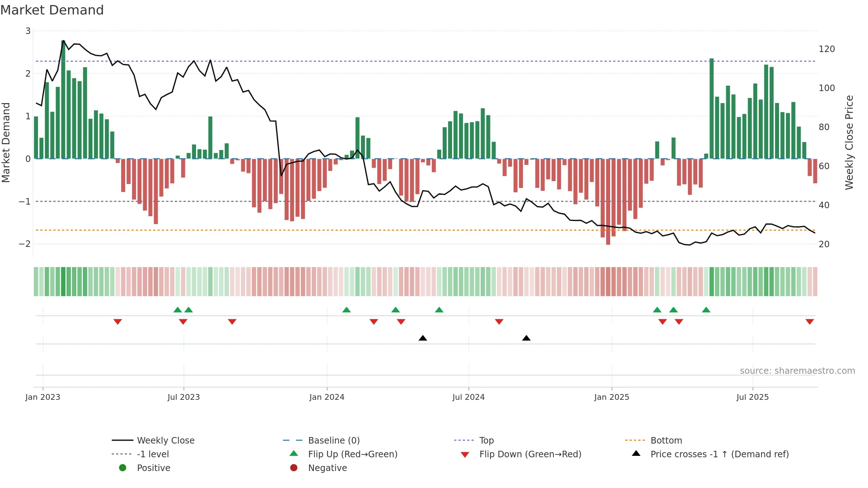
Task: Click the purple dotted Top sample in legend
Action: (464, 440)
